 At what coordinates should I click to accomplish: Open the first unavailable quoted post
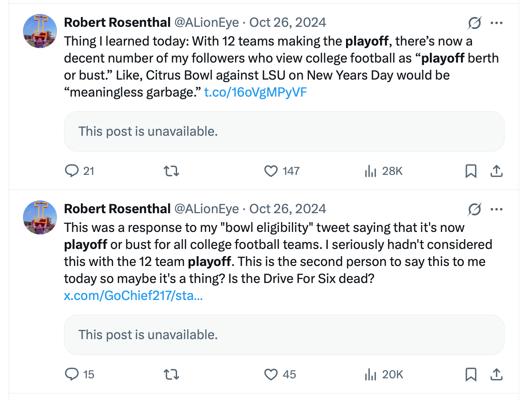click(284, 131)
